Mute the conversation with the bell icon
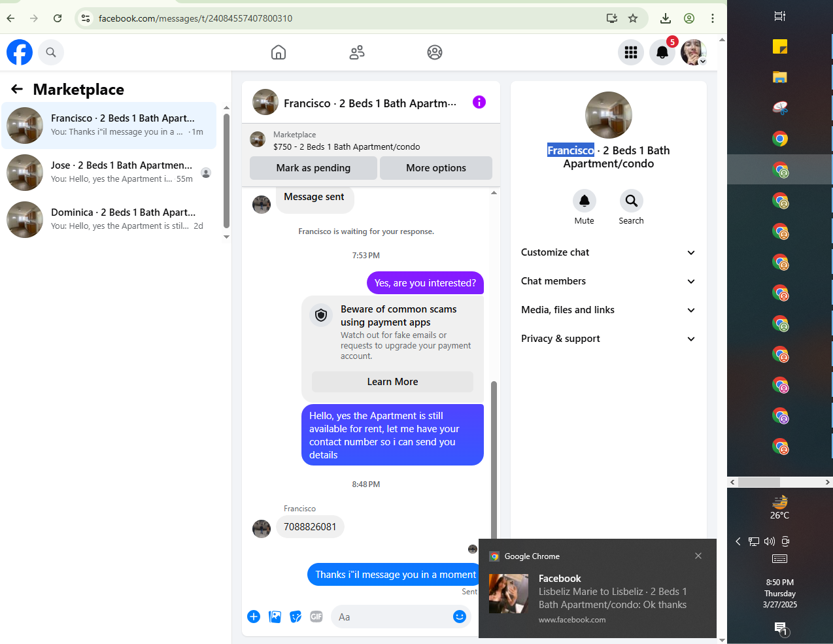Screen dimensions: 833x644 coord(585,201)
